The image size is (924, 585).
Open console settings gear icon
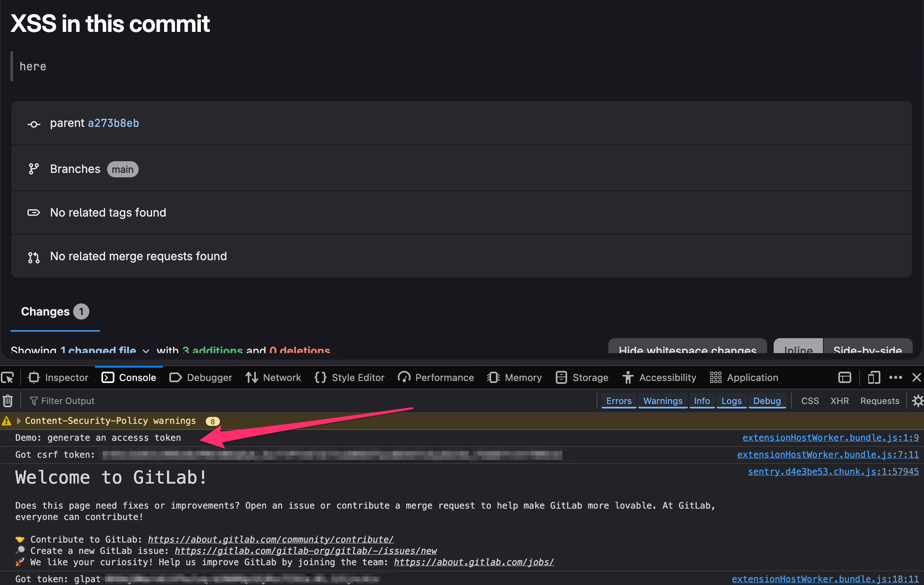[917, 401]
